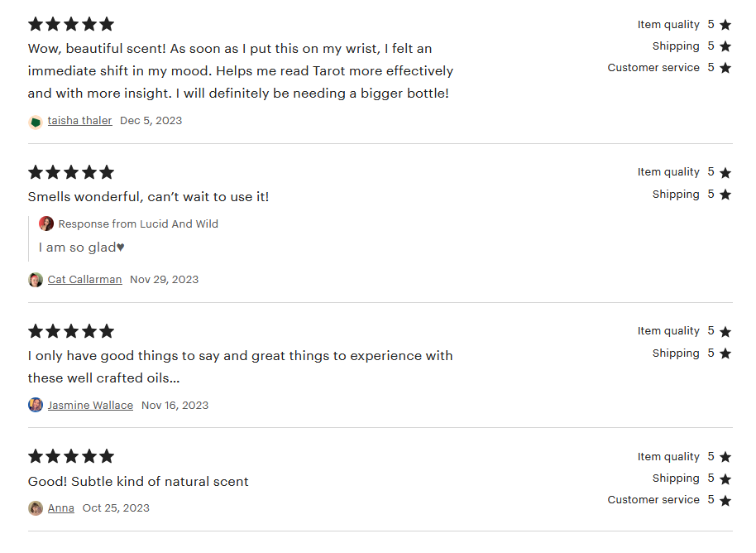Click the five-star rating on Anna's review

pos(71,456)
